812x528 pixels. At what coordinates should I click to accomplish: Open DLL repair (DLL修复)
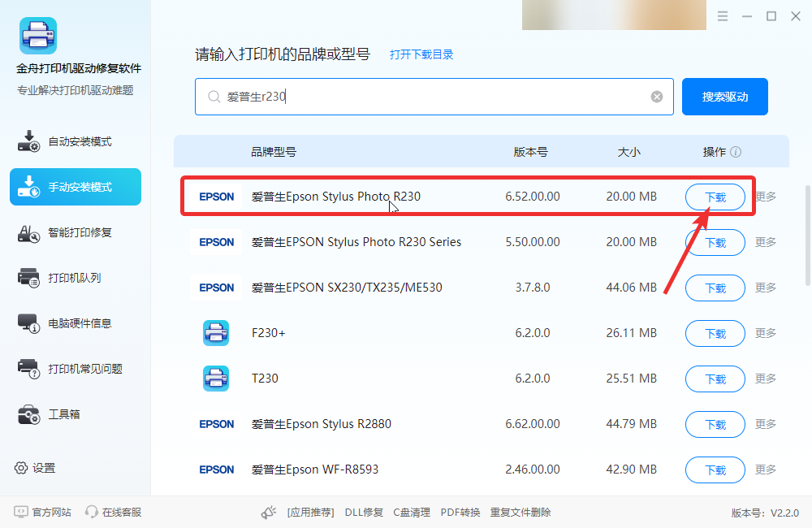364,512
